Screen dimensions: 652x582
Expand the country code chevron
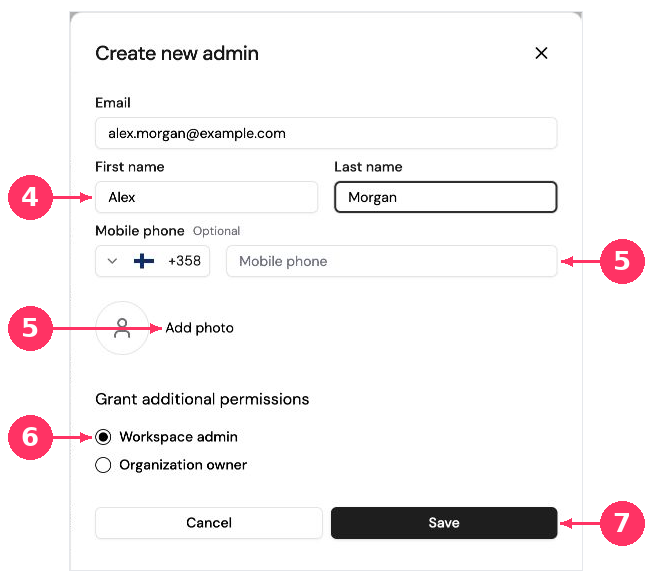tap(112, 261)
